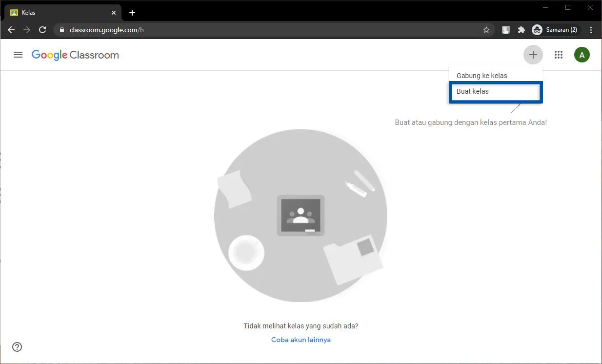Open the Samaran profile switcher
The height and width of the screenshot is (364, 602).
(x=555, y=30)
